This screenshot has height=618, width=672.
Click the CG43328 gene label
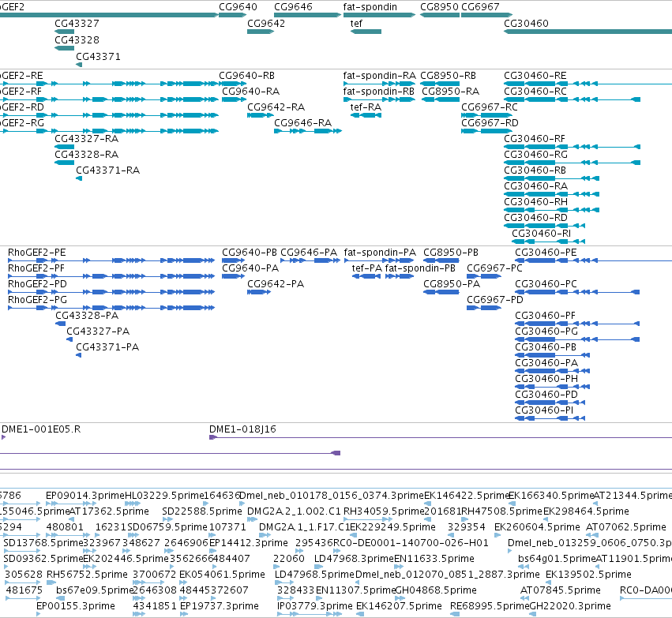(77, 40)
